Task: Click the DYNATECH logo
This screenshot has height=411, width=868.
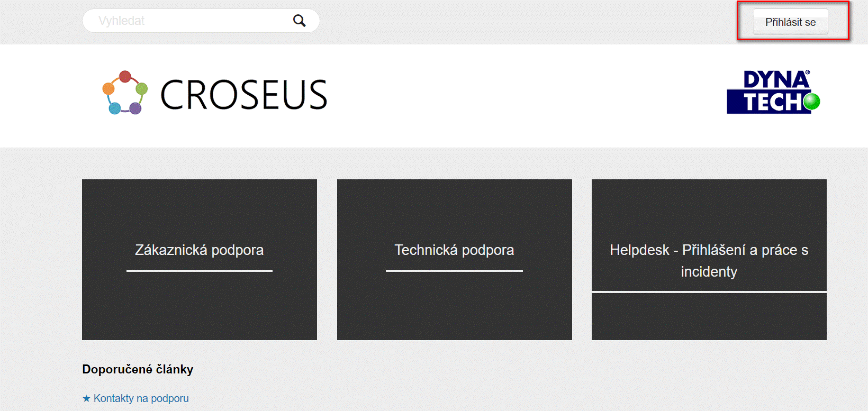Action: point(773,92)
